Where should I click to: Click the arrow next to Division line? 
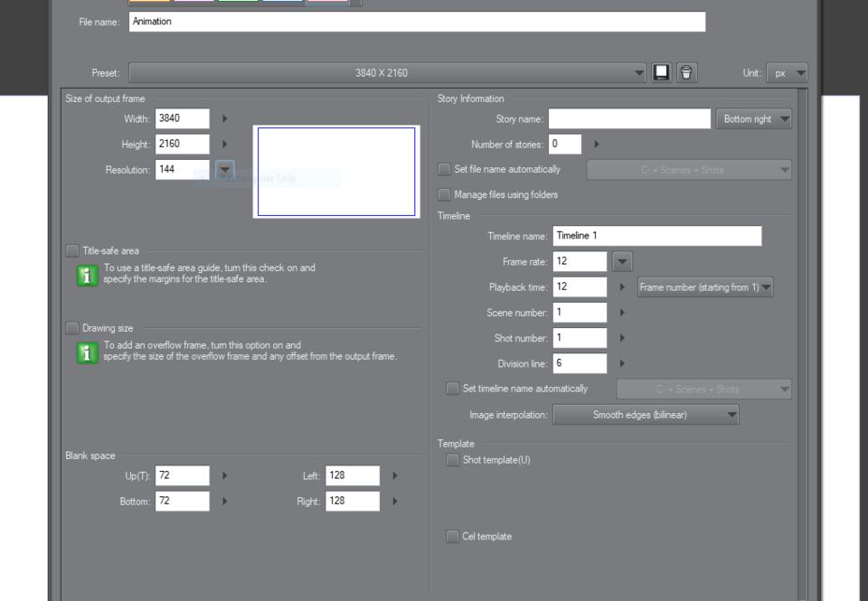622,363
